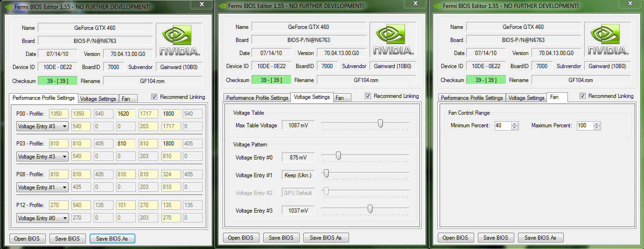This screenshot has width=644, height=249.
Task: Click Save BIOS As in the right window
Action: click(x=540, y=237)
